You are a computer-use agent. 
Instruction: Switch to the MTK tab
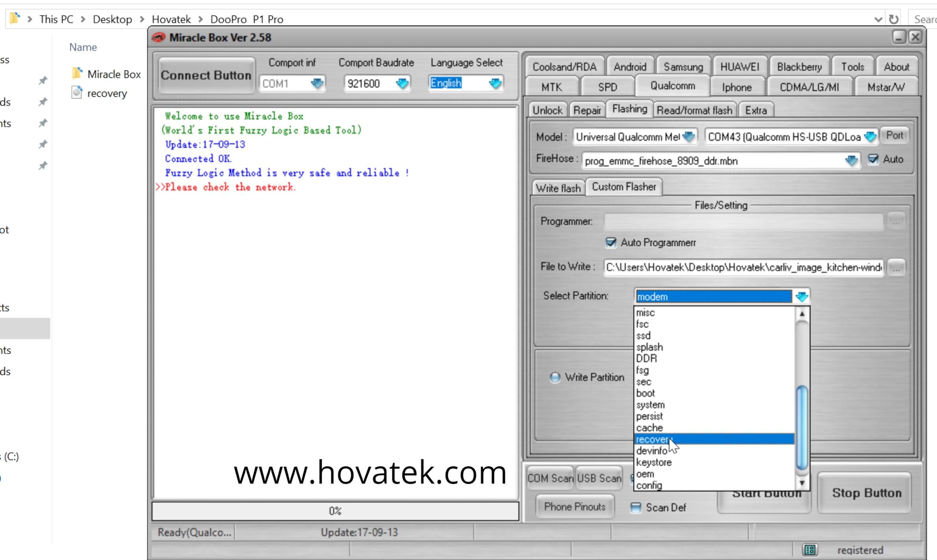(x=551, y=87)
